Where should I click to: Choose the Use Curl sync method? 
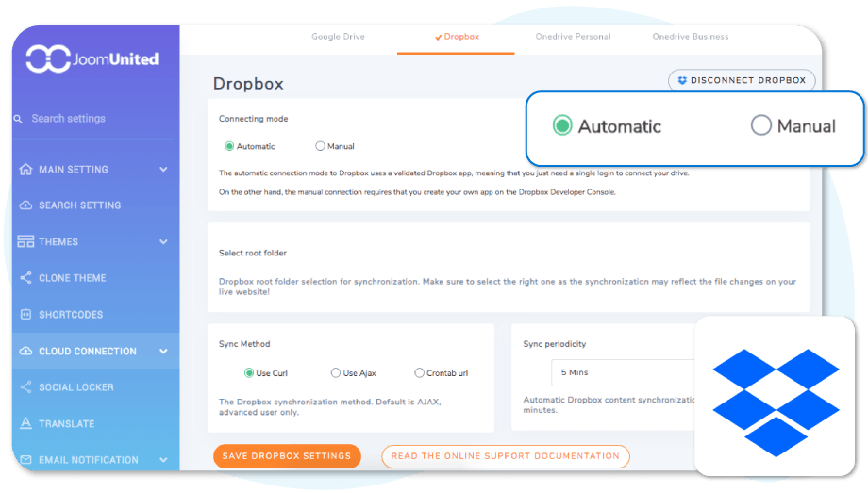[249, 373]
